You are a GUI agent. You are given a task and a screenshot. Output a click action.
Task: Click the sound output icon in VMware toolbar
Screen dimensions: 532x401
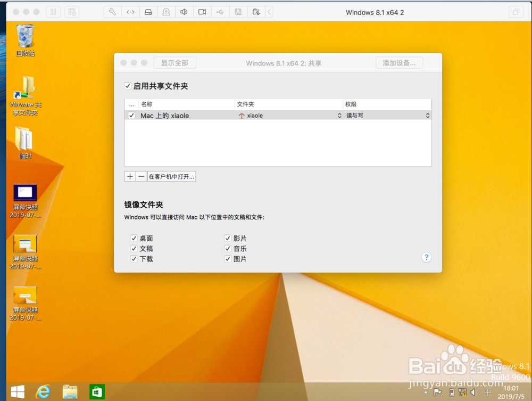click(x=184, y=12)
